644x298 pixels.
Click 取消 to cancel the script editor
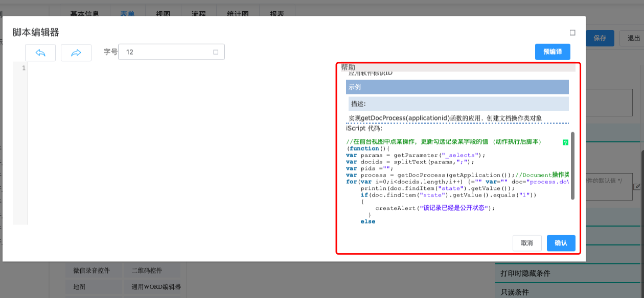[x=527, y=243]
